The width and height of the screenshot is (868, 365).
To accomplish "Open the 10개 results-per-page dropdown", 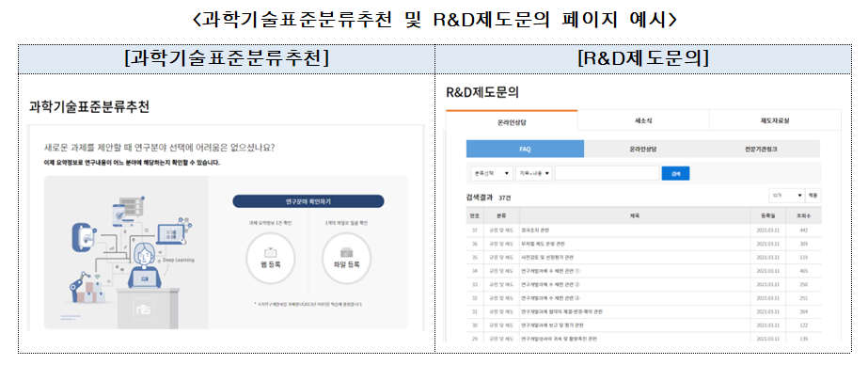I will click(786, 196).
